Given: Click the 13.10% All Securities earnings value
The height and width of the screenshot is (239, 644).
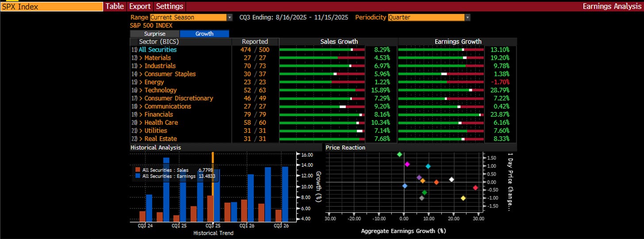Looking at the screenshot, I should (500, 50).
